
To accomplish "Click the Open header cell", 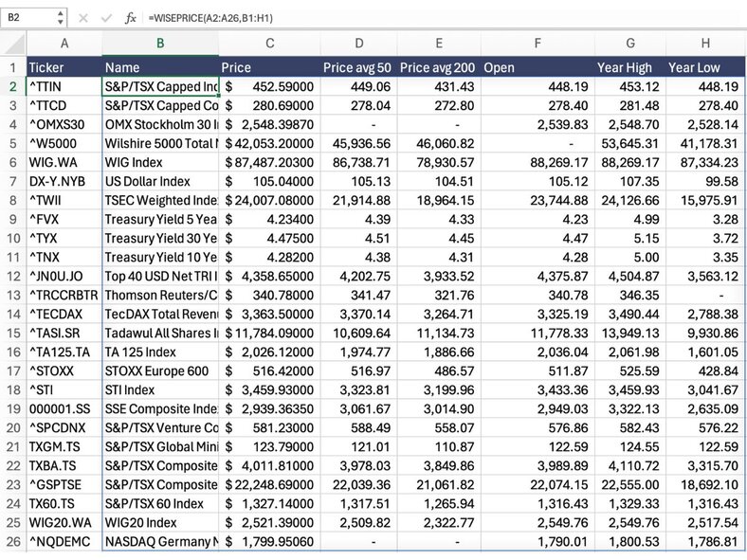I will (537, 67).
